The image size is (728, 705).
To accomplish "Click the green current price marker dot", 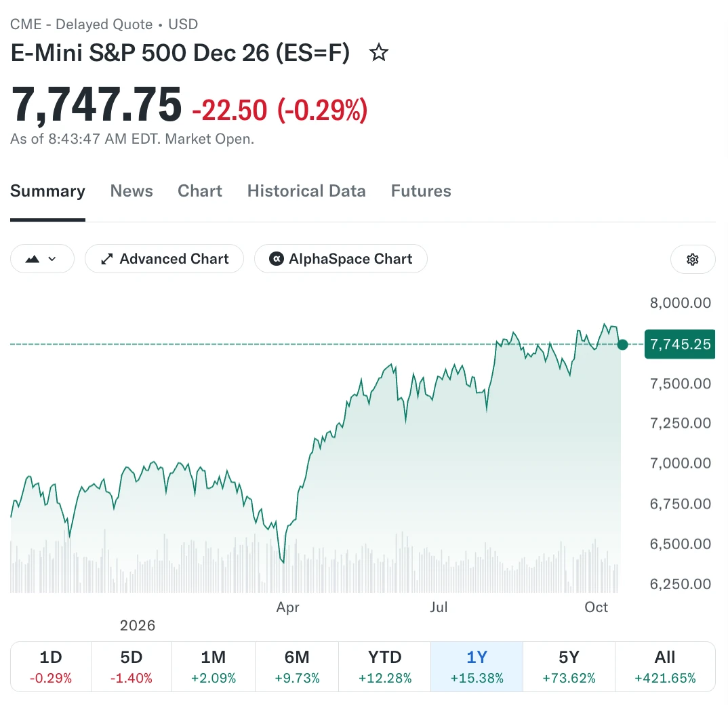I will point(623,344).
